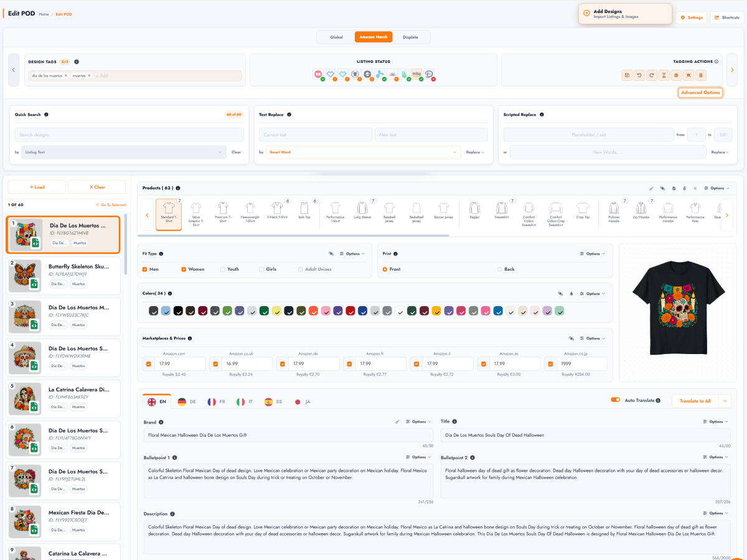Screen dimensions: 747x560
Task: Uncheck the Women fit type checkbox
Action: [184, 269]
